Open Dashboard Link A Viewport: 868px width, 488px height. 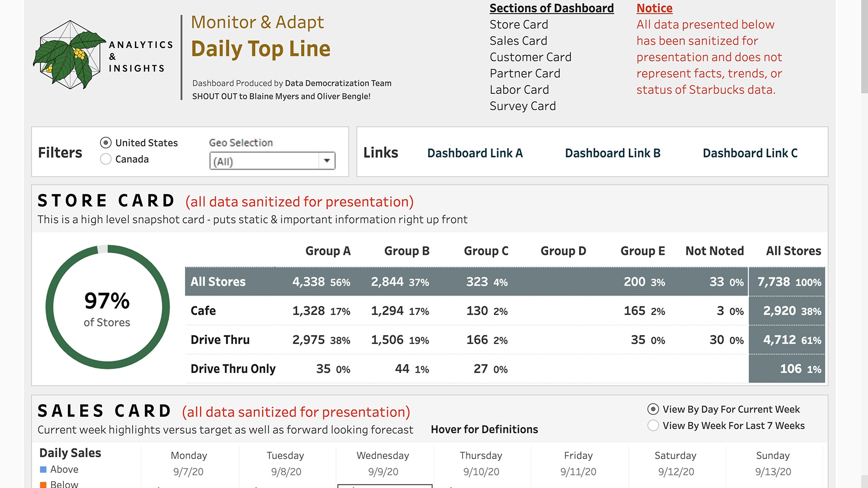coord(475,153)
